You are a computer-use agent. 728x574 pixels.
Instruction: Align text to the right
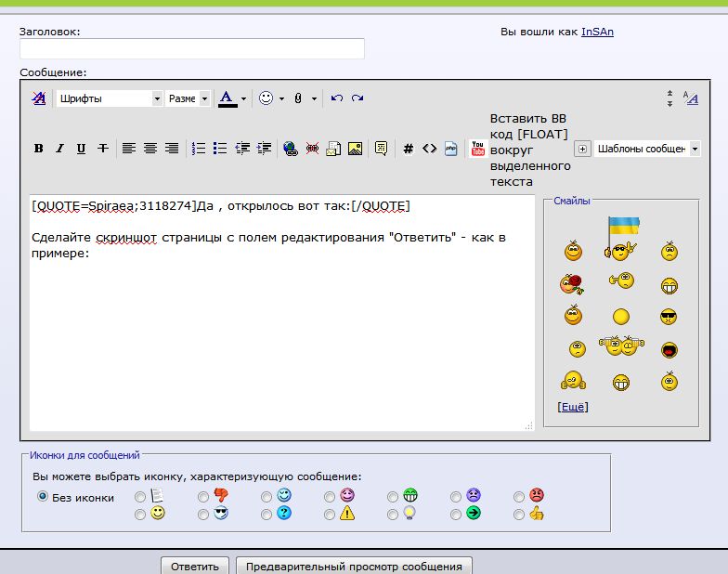click(x=172, y=149)
